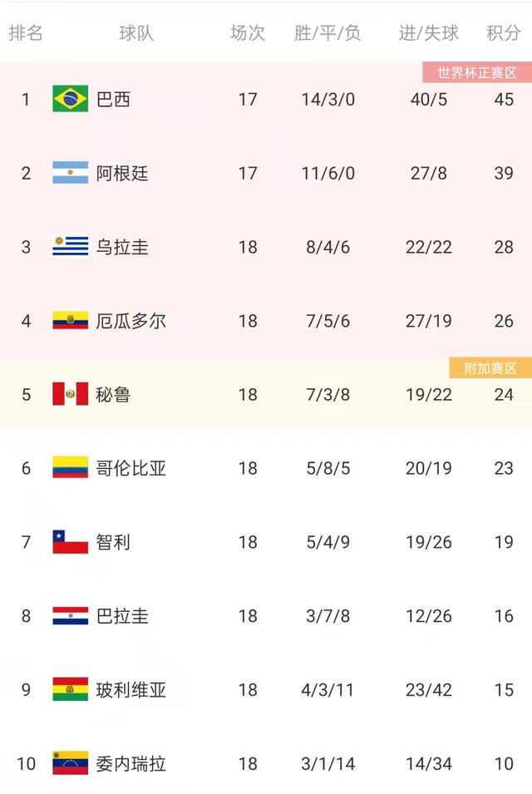
Task: Select the 积分 column header
Action: point(504,33)
